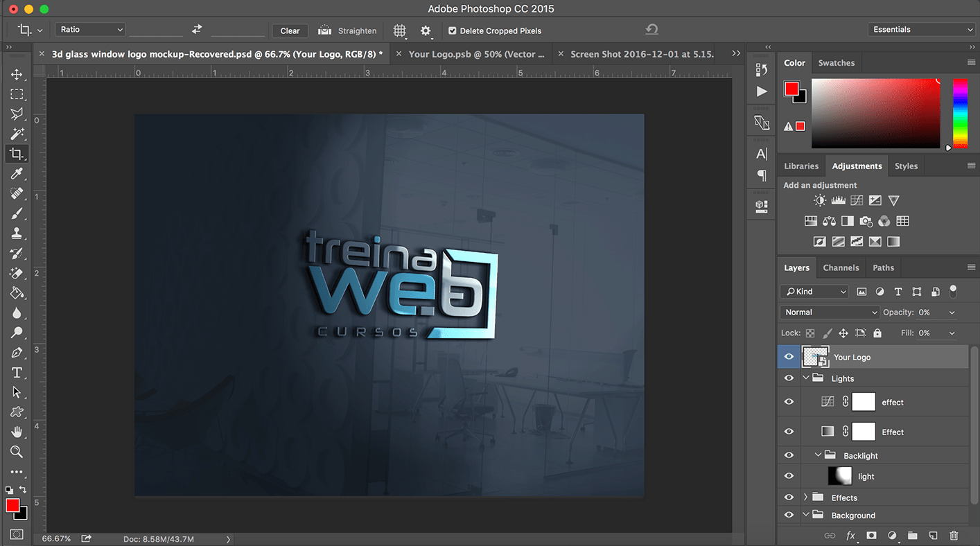The width and height of the screenshot is (980, 546).
Task: Add a Gradient Map adjustment
Action: click(893, 242)
